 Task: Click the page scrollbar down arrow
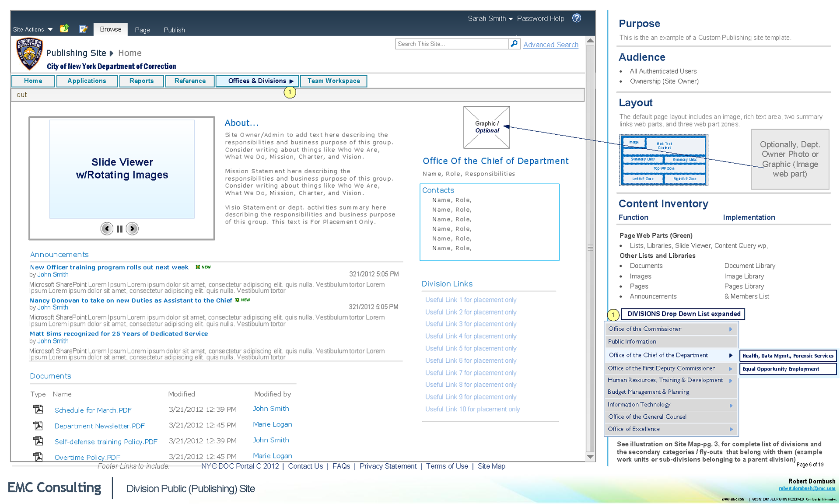tap(590, 457)
